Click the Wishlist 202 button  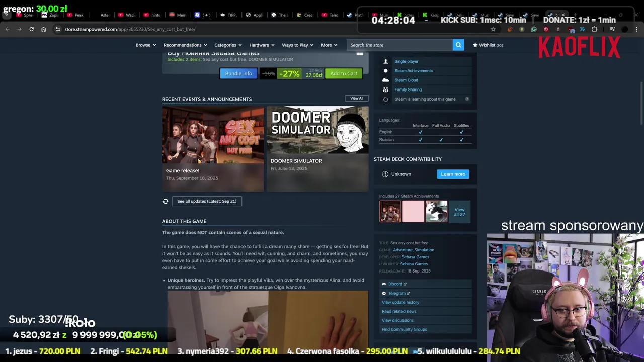(x=488, y=45)
